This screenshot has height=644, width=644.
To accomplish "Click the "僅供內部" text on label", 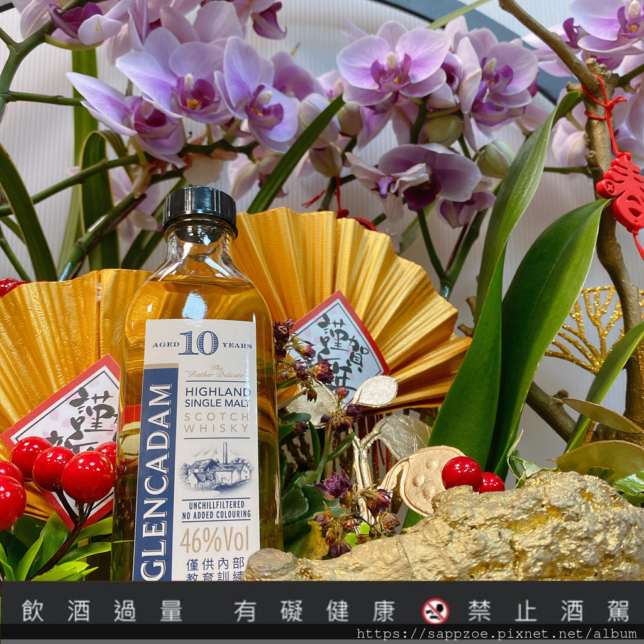I will 216,563.
